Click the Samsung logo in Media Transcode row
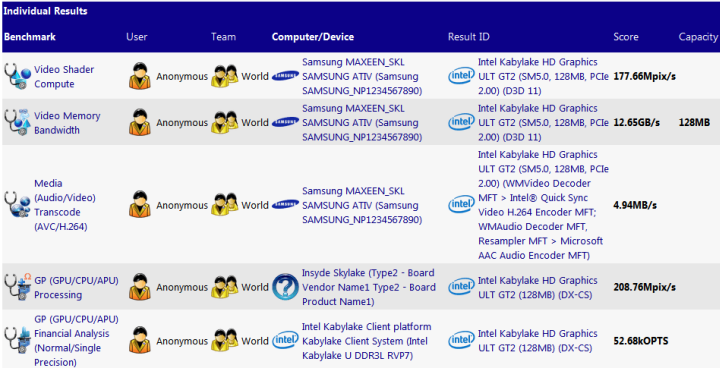 (285, 205)
